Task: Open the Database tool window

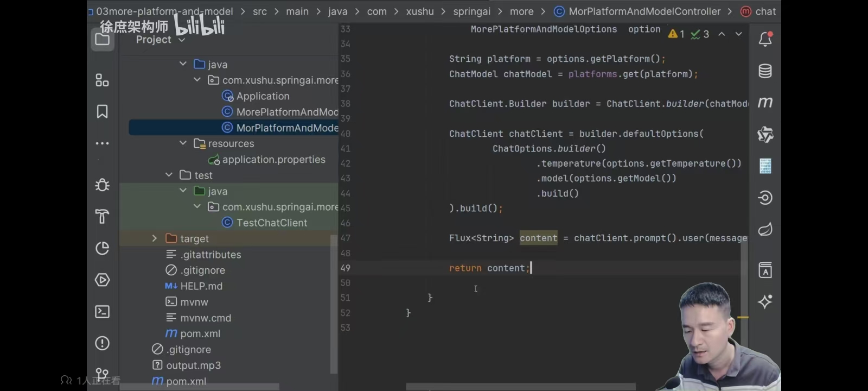Action: coord(765,71)
